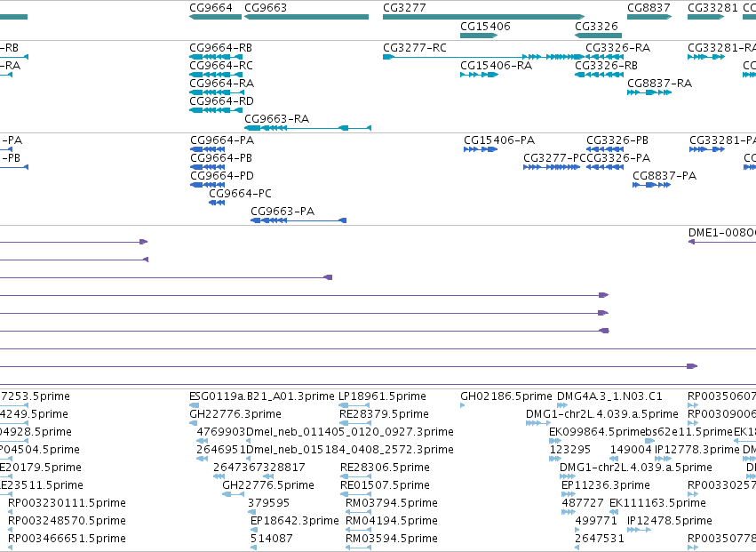Click EST RP003230111.5prime

67,503
